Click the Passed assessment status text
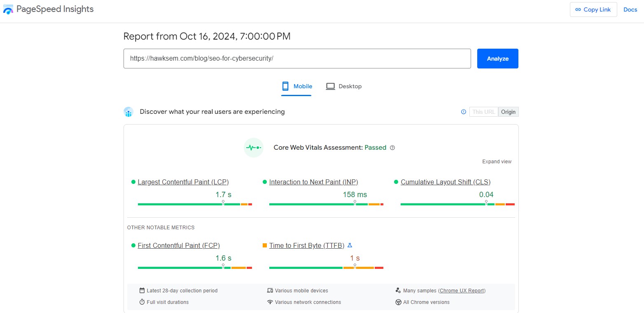Image resolution: width=644 pixels, height=313 pixels. pyautogui.click(x=376, y=148)
